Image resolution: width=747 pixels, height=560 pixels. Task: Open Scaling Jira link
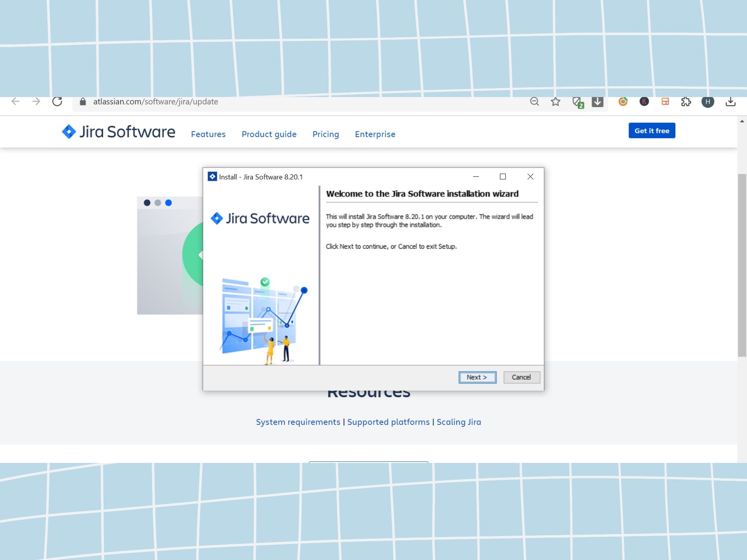point(459,422)
